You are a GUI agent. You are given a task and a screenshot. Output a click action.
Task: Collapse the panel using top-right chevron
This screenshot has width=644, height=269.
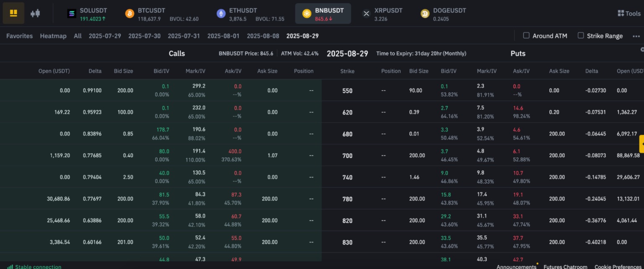(x=641, y=49)
